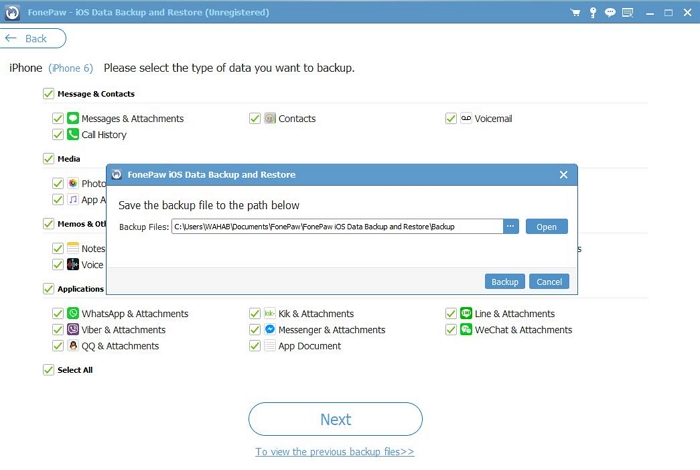The width and height of the screenshot is (700, 470).
Task: Toggle the App Audio checkbox
Action: 58,200
